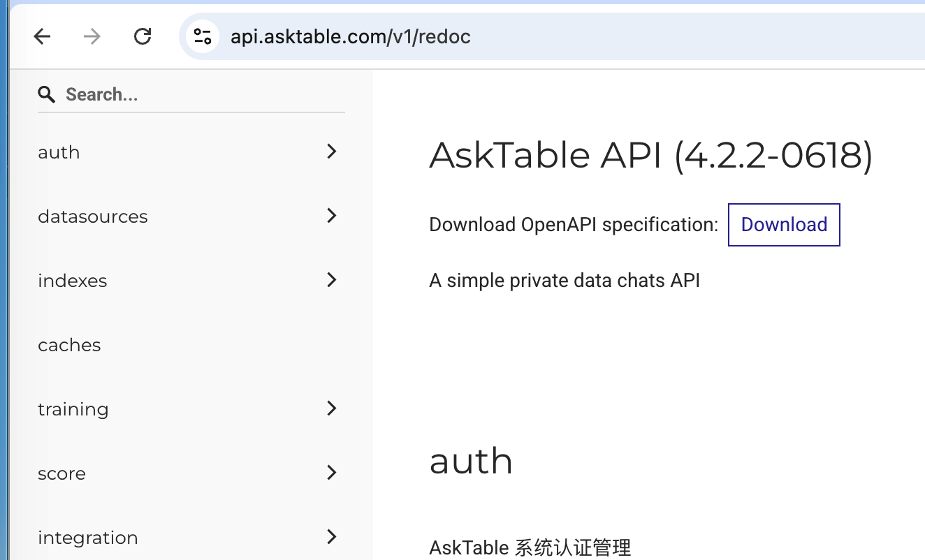The width and height of the screenshot is (925, 560).
Task: Expand the indexes chevron arrow
Action: point(332,280)
